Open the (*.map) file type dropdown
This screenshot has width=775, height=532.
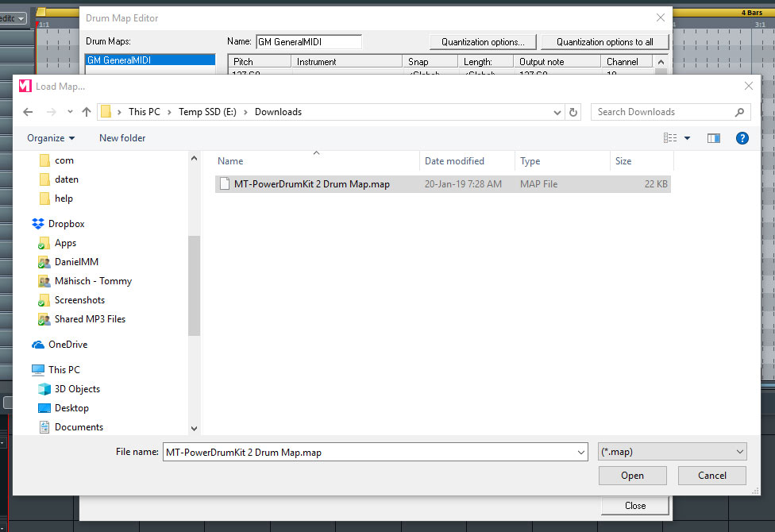click(672, 452)
